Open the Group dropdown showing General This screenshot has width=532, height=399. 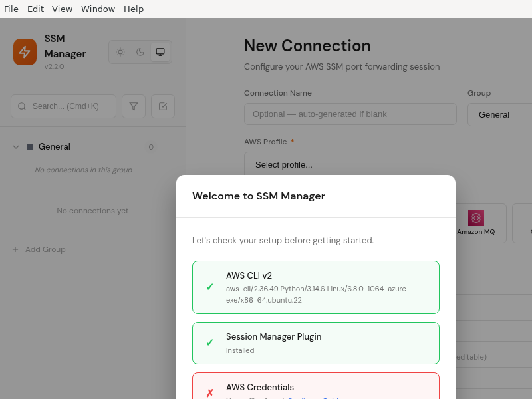(500, 114)
